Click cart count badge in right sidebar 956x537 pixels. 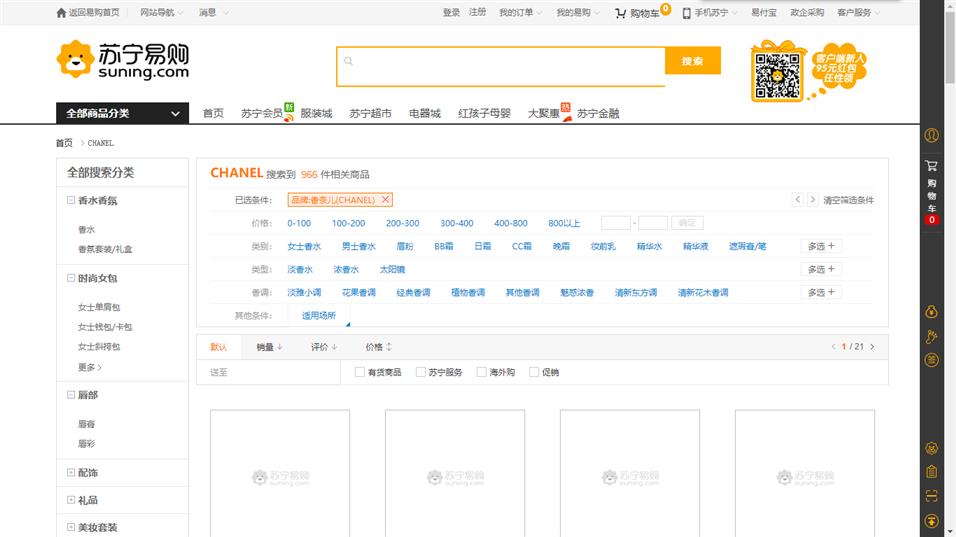[x=931, y=220]
